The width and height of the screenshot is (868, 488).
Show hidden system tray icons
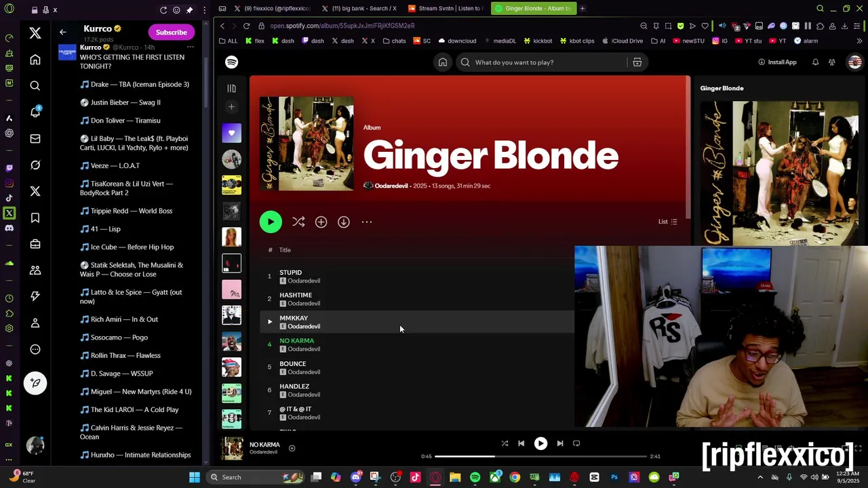pyautogui.click(x=759, y=477)
